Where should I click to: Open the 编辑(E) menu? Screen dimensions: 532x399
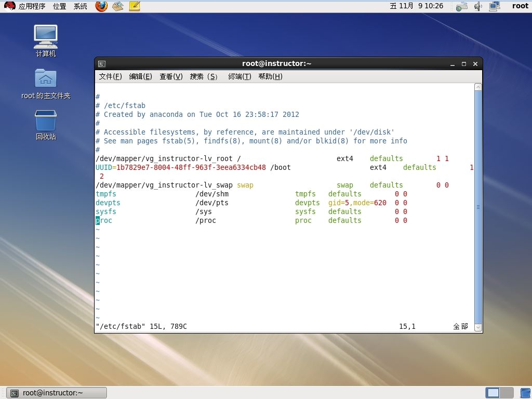pos(140,77)
